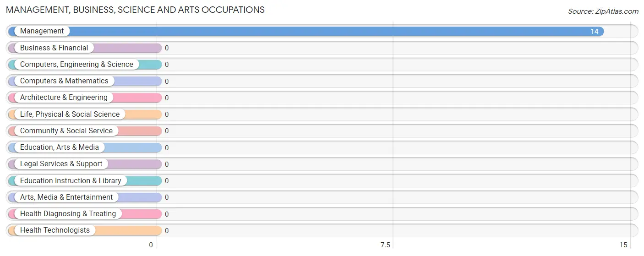Screen dimensions: 644x256
Task: Click the 0 value beside Computers & Mathematics
Action: click(167, 82)
